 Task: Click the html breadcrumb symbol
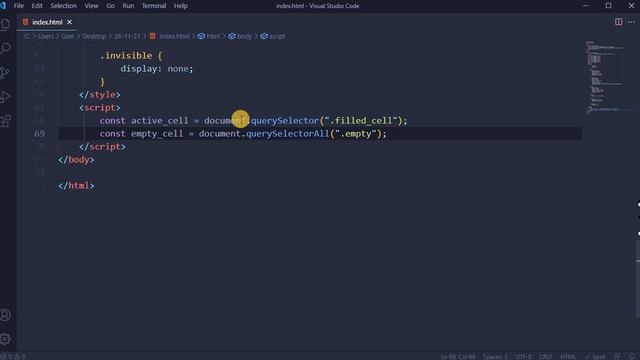[x=213, y=36]
